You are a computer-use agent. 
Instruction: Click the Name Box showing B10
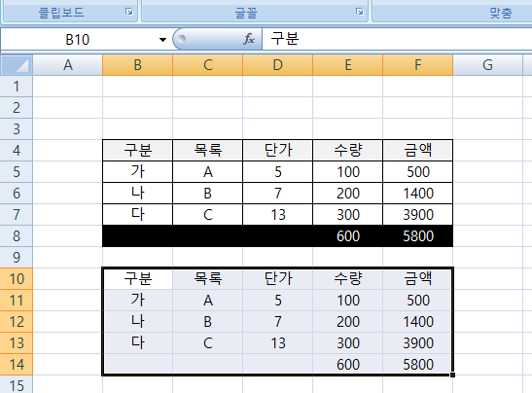point(78,40)
